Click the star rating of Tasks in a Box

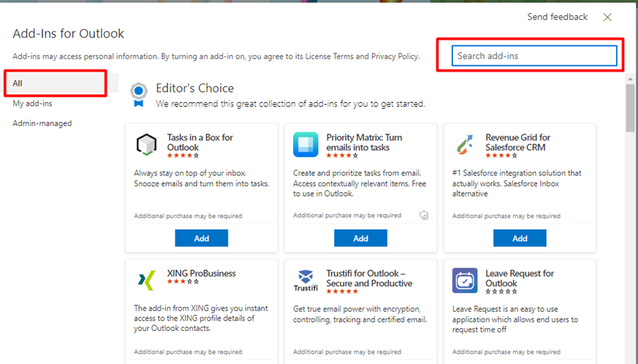coord(183,156)
